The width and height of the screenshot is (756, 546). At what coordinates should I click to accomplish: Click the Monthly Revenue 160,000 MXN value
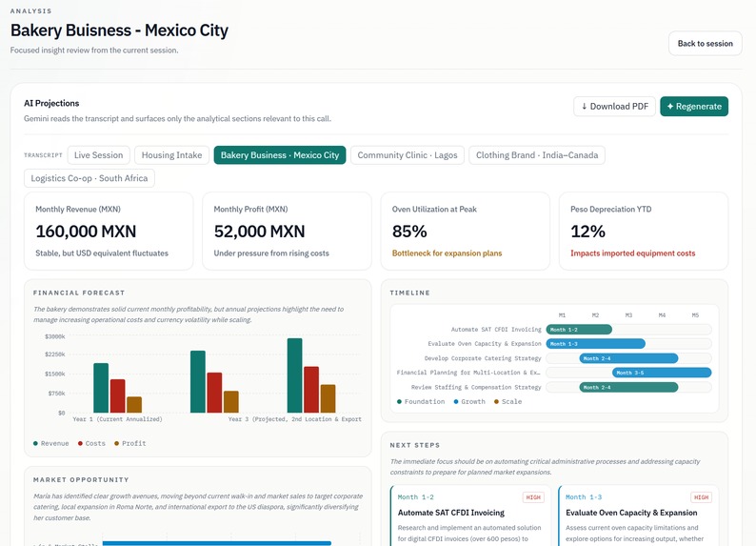[x=86, y=232]
